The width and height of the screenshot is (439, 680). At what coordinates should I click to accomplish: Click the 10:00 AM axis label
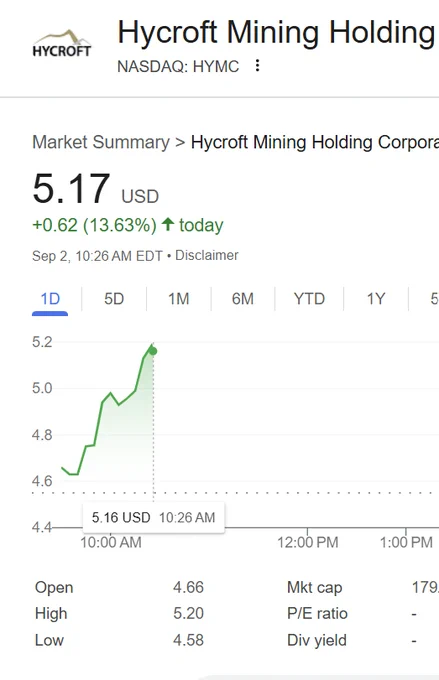point(111,542)
